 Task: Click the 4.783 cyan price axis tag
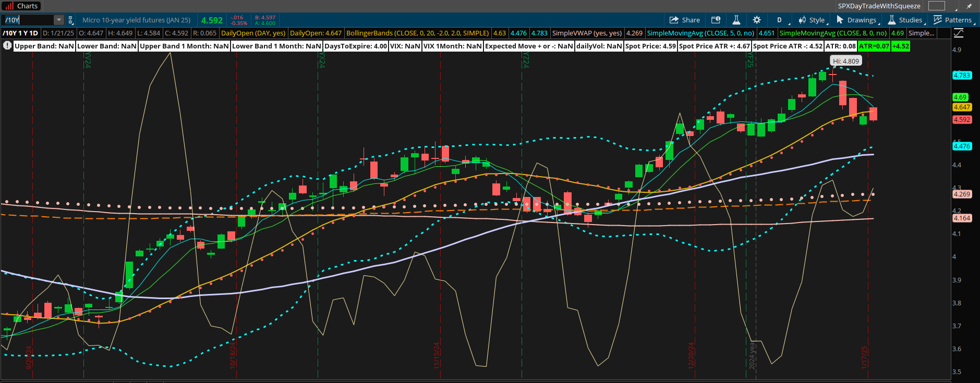click(x=962, y=75)
